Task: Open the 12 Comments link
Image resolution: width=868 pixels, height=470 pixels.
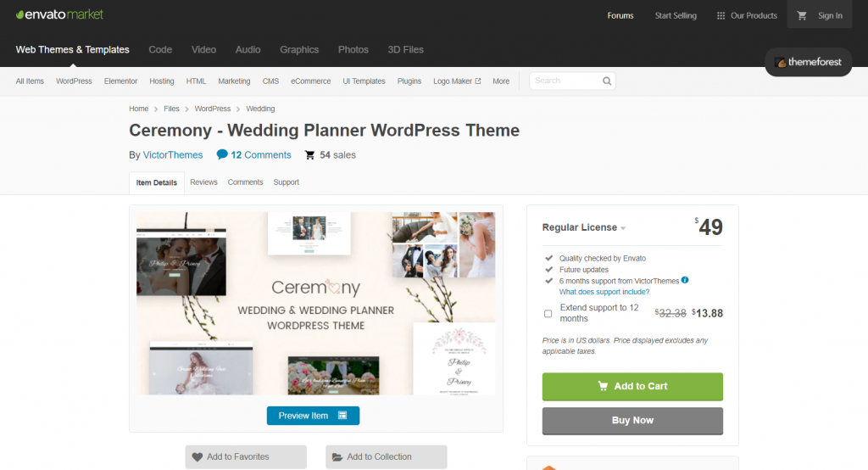Action: point(261,155)
